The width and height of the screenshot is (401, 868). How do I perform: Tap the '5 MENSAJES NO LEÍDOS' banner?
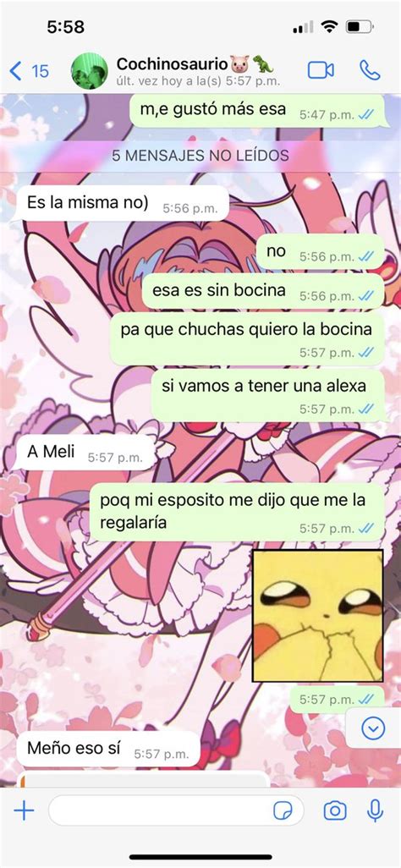click(200, 156)
